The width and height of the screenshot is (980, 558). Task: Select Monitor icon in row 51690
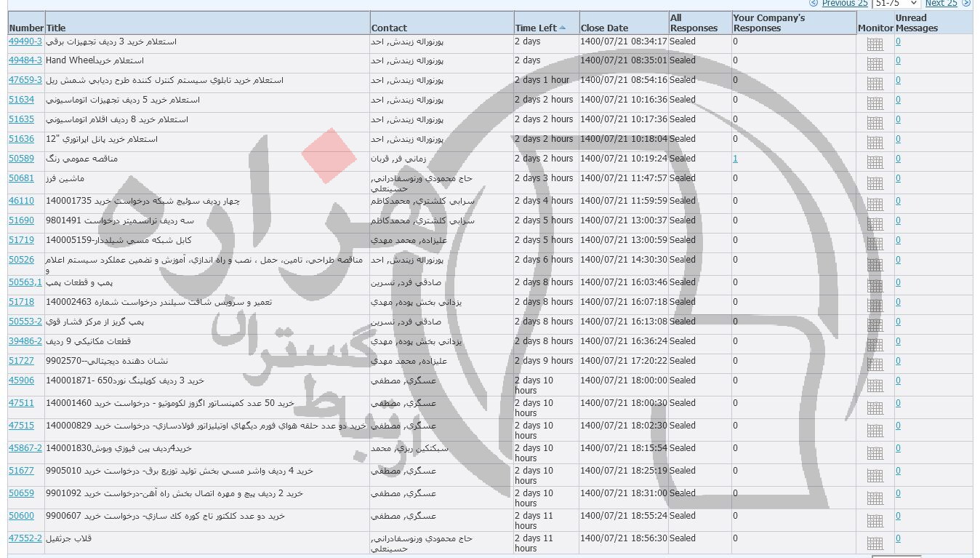pos(875,224)
